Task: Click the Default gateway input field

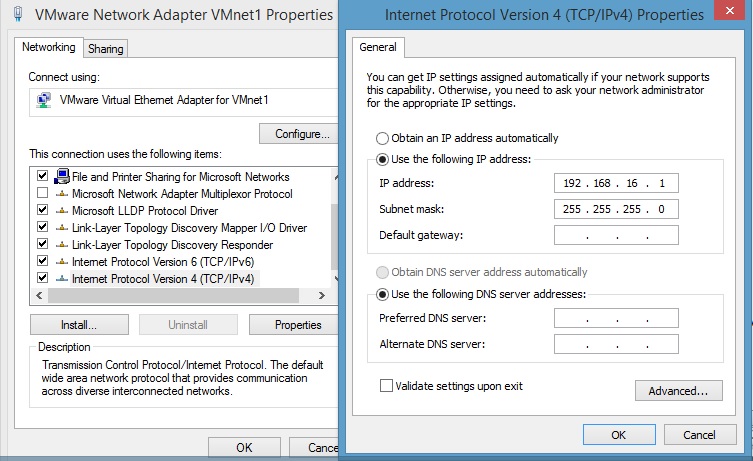Action: point(615,235)
